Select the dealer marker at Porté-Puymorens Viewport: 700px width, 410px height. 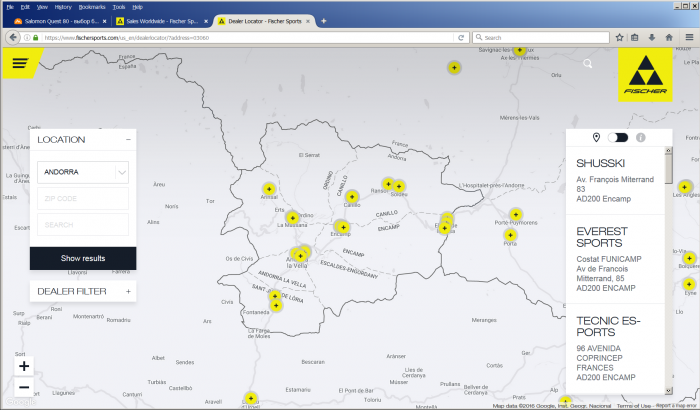516,214
